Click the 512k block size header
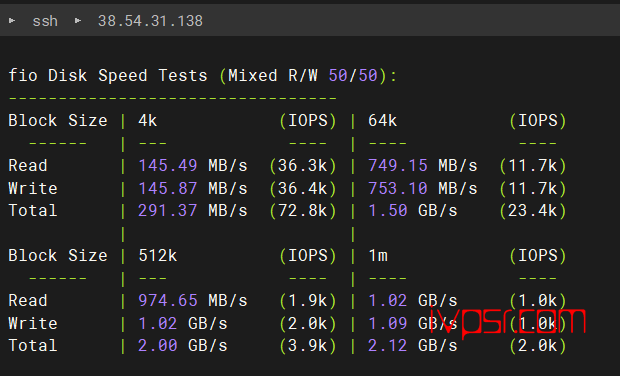This screenshot has height=376, width=620. 158,255
